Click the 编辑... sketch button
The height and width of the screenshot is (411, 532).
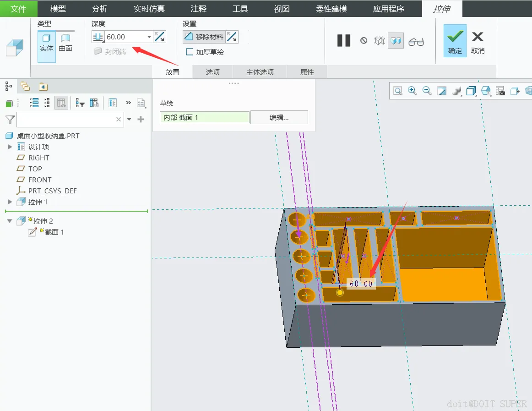click(x=279, y=117)
